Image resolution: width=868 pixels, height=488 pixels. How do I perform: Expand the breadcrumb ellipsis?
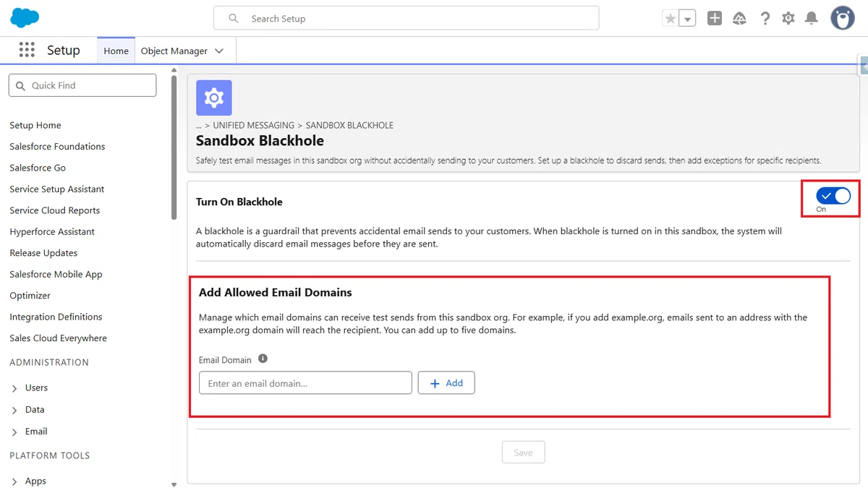[199, 126]
